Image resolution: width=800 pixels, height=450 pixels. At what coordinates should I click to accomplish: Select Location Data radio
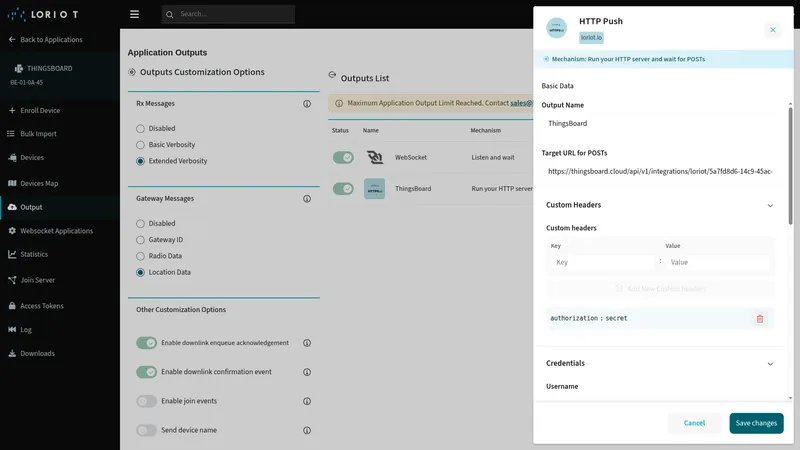coord(140,272)
